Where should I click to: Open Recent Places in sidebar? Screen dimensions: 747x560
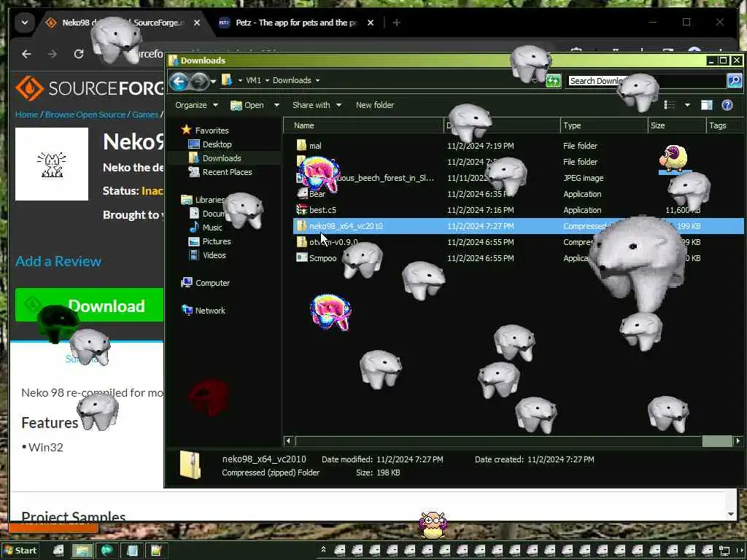pos(220,172)
